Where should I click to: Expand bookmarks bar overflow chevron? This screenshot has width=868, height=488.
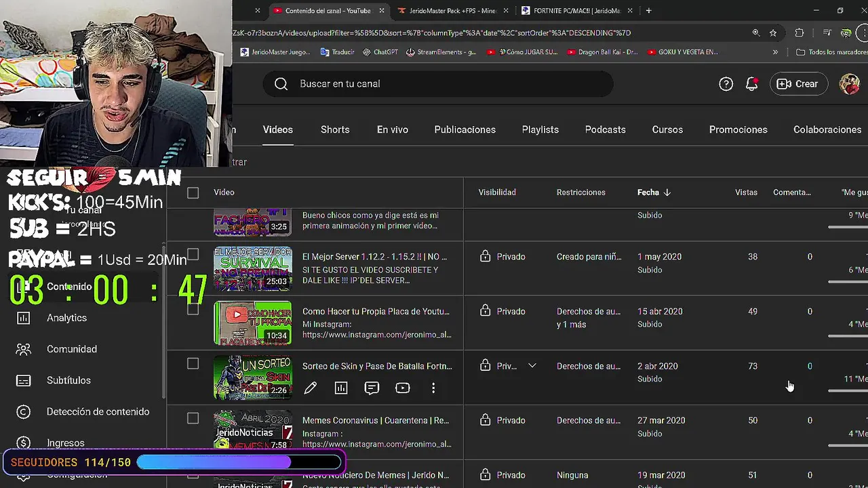[x=775, y=52]
